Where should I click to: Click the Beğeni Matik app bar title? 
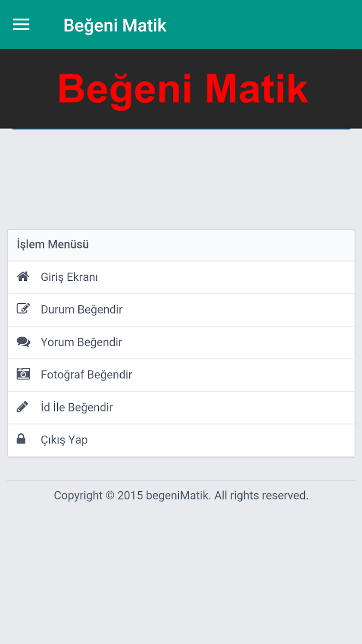(x=115, y=25)
